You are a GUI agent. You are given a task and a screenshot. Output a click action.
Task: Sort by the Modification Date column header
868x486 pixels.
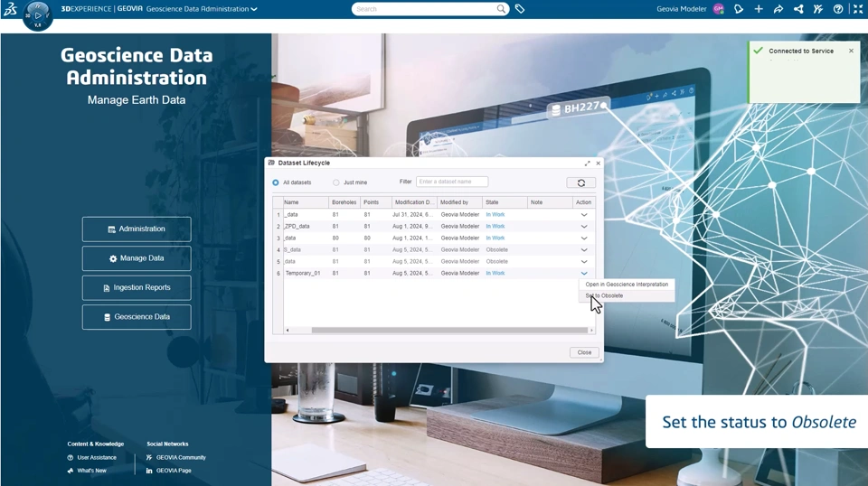[x=414, y=202]
